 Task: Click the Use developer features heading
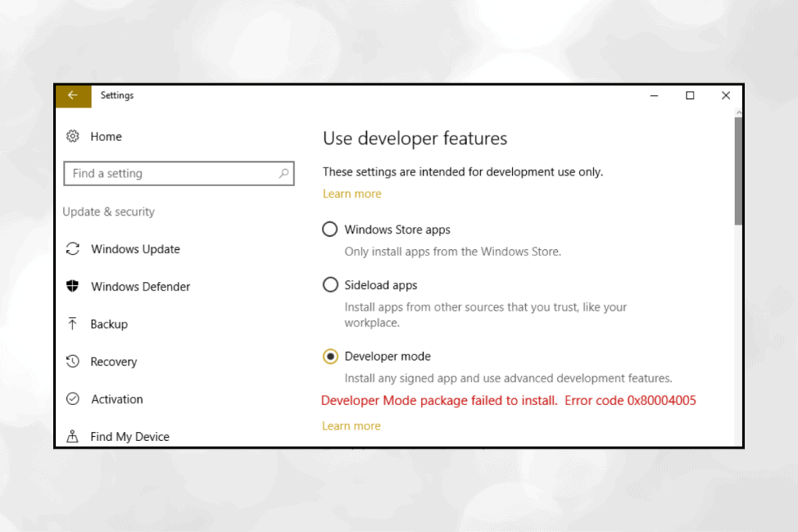415,139
